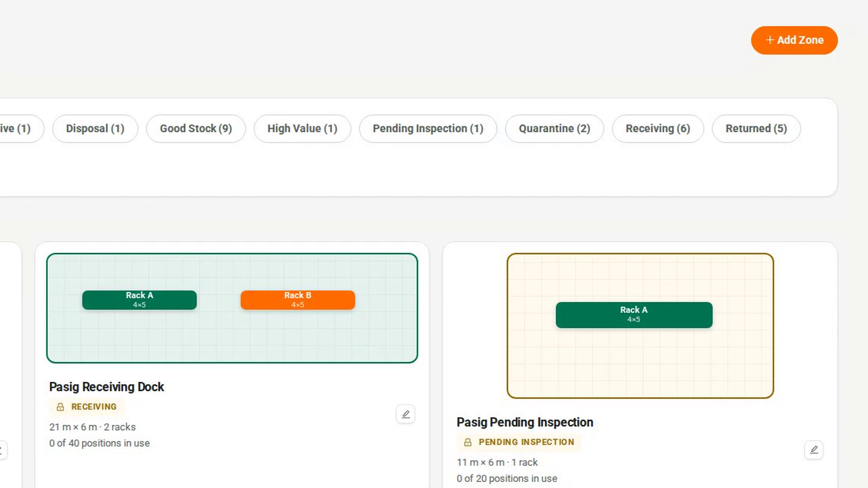Open Pasig Receiving Dock layout preview
The height and width of the screenshot is (488, 868).
(x=232, y=308)
